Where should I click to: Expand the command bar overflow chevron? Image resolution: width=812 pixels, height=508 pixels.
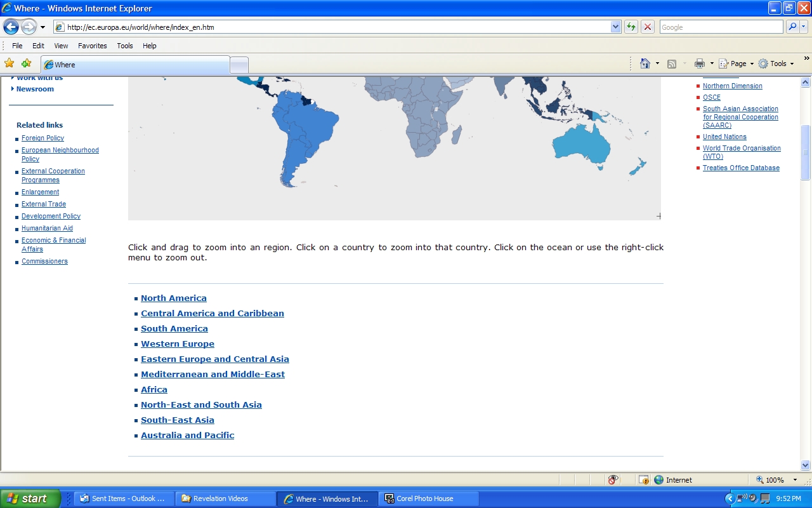(807, 58)
